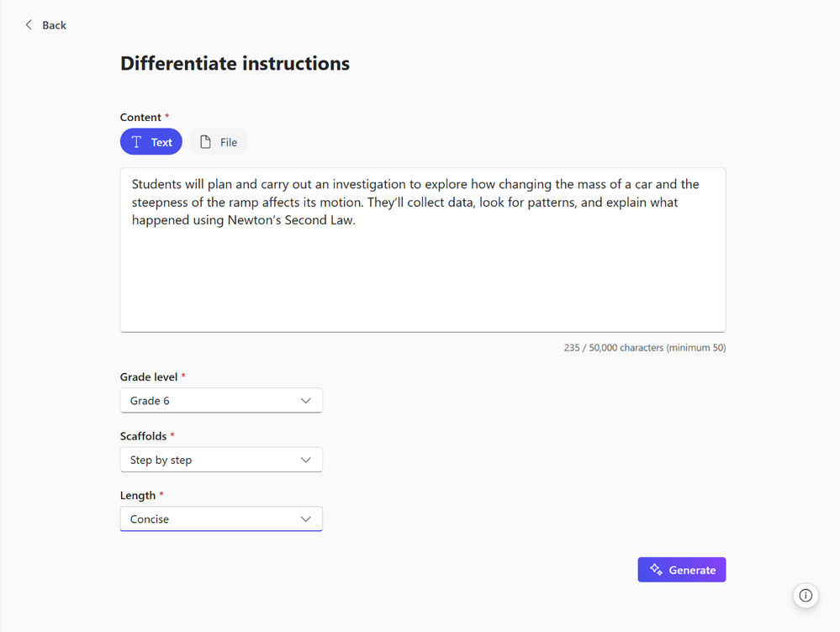The image size is (840, 632).
Task: Expand Concise chevron arrow
Action: click(x=305, y=519)
